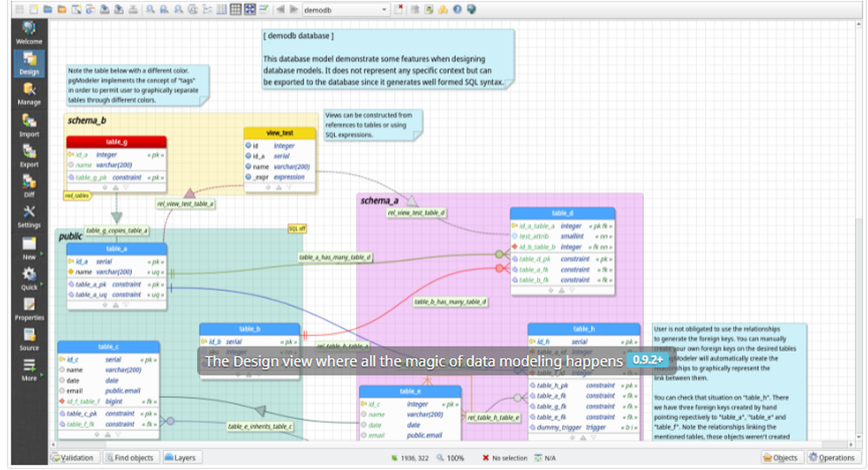The image size is (868, 470).
Task: Click the table_e_inherits_table_c label
Action: point(260,427)
